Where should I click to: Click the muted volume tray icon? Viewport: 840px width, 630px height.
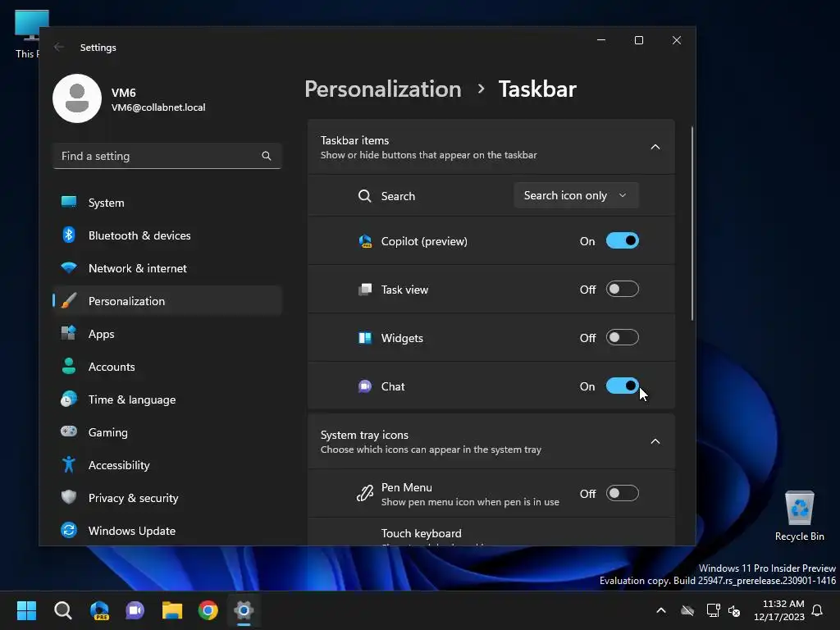coord(734,610)
